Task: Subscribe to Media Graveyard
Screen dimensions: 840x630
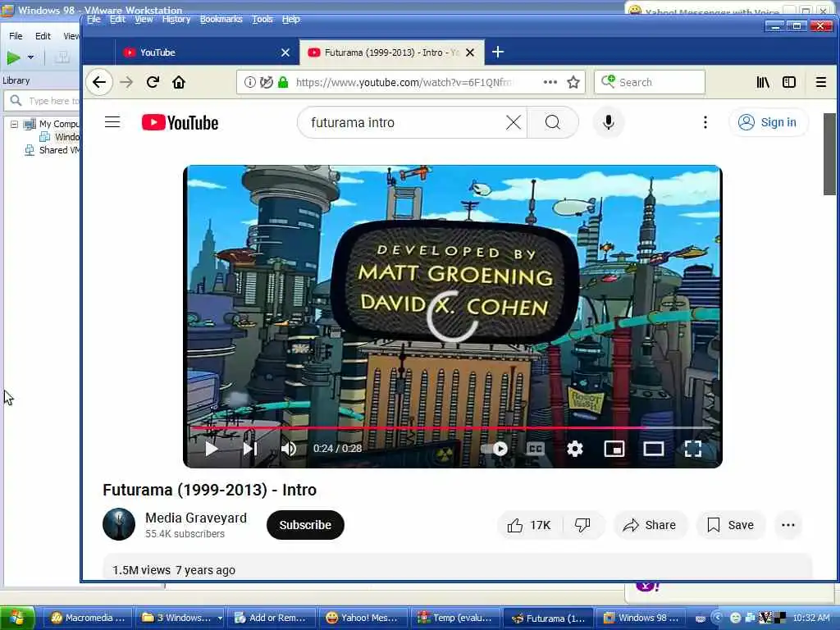Action: click(305, 525)
